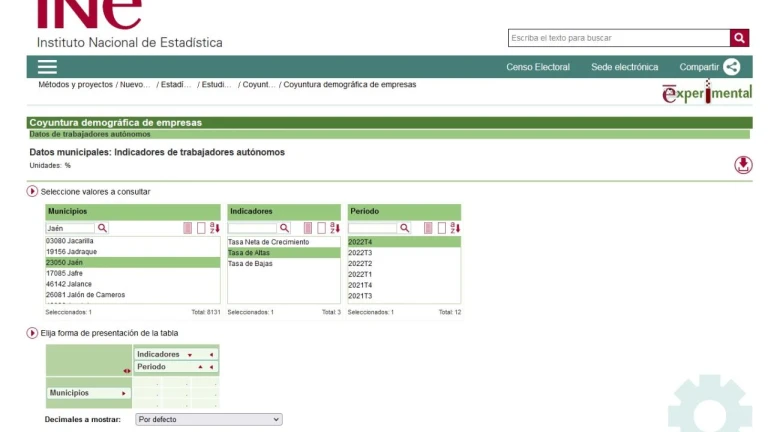Select Tasa de Bajas indicator
Image resolution: width=768 pixels, height=432 pixels.
pyautogui.click(x=250, y=264)
